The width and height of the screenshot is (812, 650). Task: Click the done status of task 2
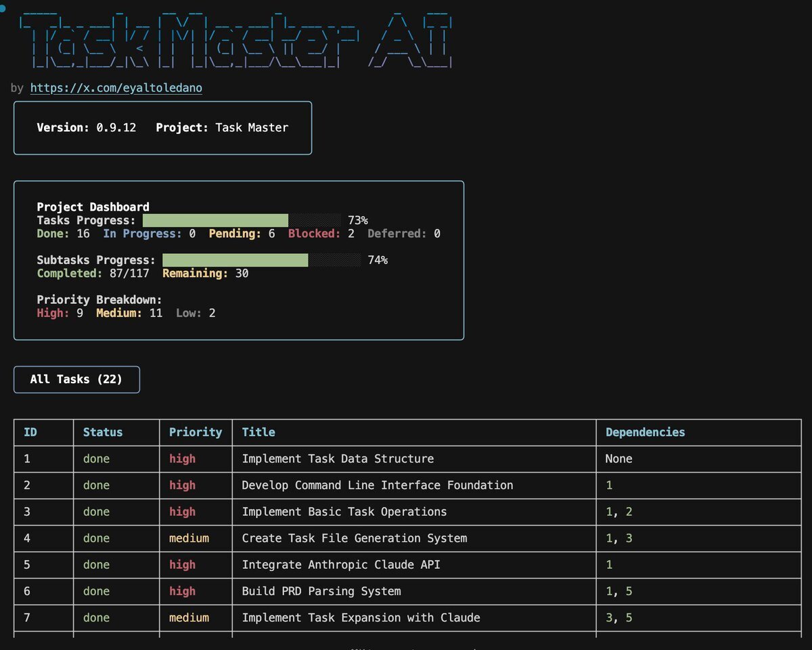96,485
